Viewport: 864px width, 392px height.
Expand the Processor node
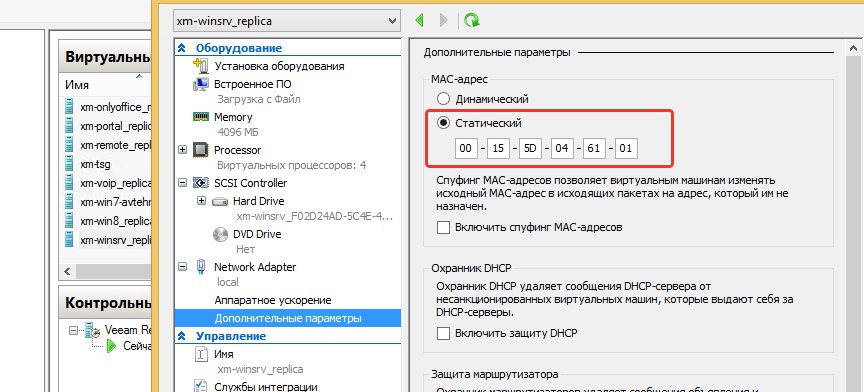[183, 150]
